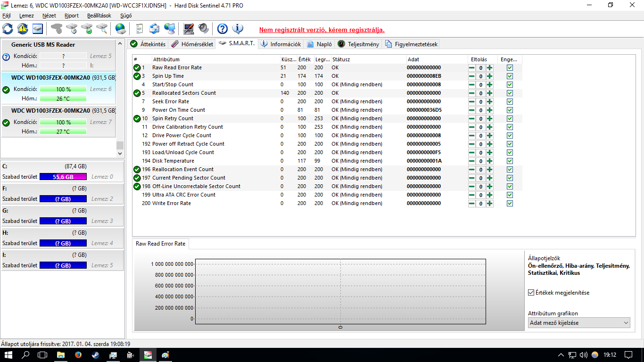Open the monitor with screwdriver icon
644x362 pixels.
[x=189, y=29]
